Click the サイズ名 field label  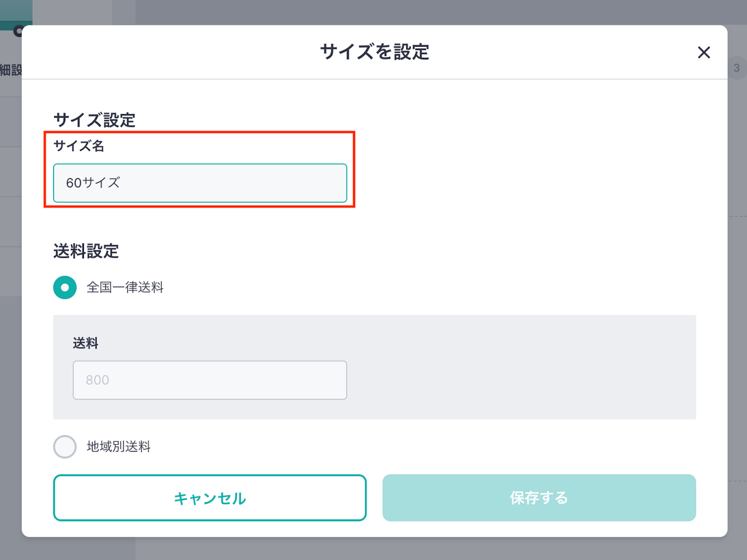(78, 146)
